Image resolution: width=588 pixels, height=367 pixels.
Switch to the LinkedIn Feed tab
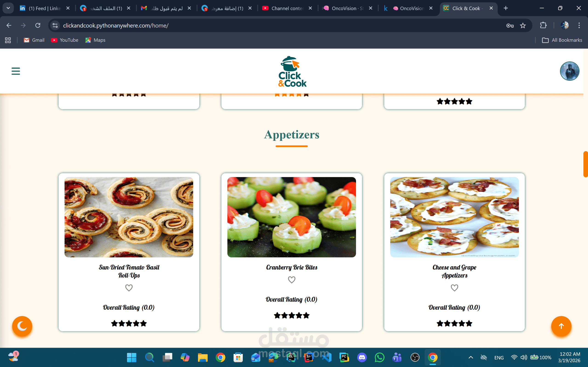tap(45, 8)
